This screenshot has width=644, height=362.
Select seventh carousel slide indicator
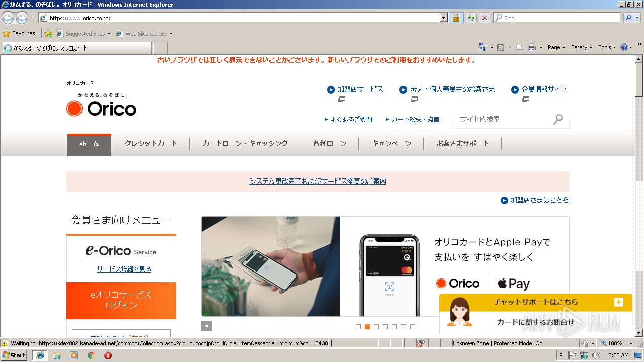(x=413, y=327)
